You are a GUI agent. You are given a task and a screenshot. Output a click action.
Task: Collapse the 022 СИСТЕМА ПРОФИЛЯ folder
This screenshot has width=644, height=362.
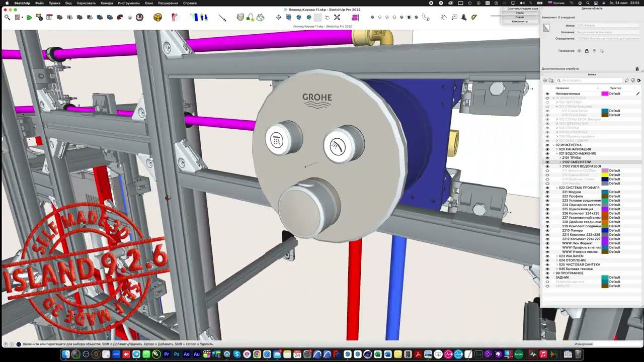pyautogui.click(x=557, y=188)
